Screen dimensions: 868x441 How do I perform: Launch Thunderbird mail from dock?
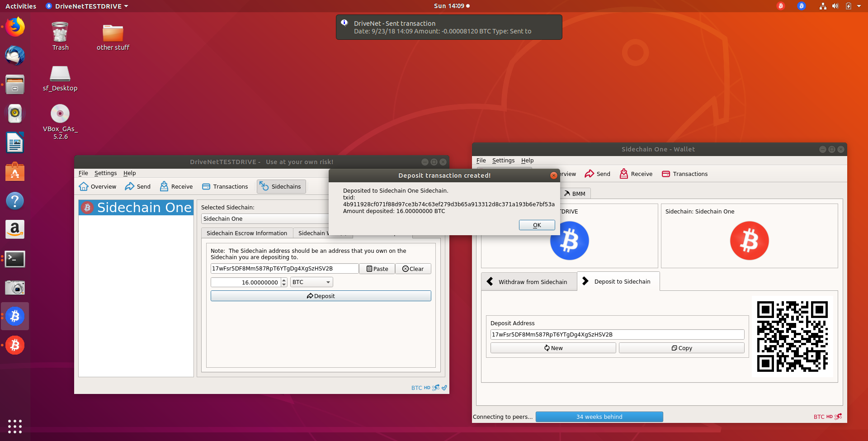coord(15,56)
